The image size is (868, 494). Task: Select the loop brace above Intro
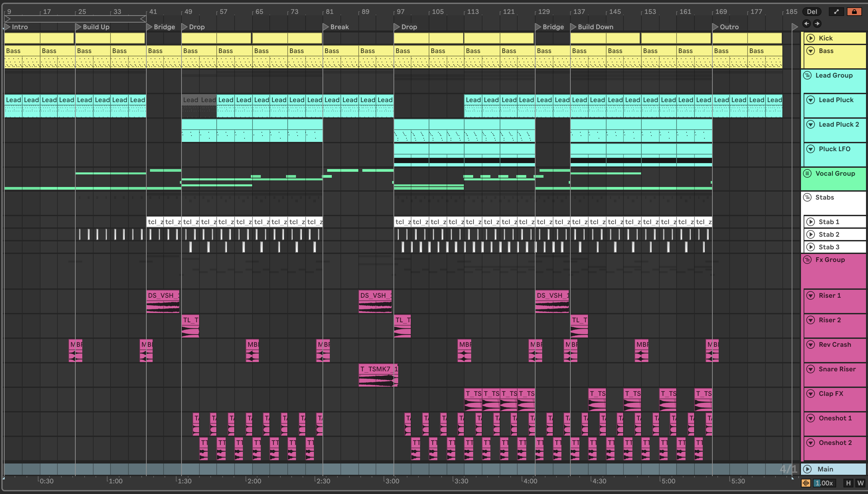point(75,19)
